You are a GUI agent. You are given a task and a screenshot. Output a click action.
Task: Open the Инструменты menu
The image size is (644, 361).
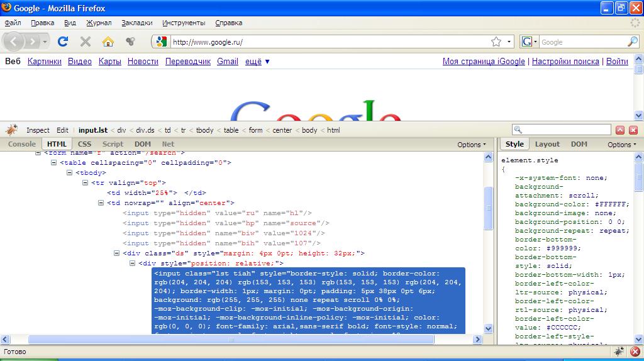(x=184, y=23)
